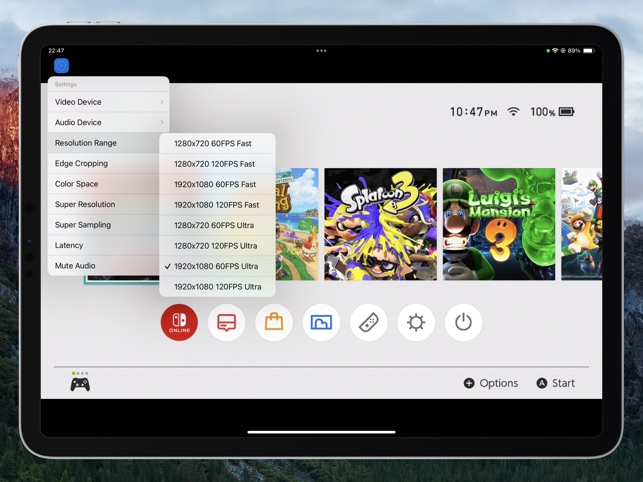Tap the blue capture app icon
Image resolution: width=643 pixels, height=482 pixels.
61,66
